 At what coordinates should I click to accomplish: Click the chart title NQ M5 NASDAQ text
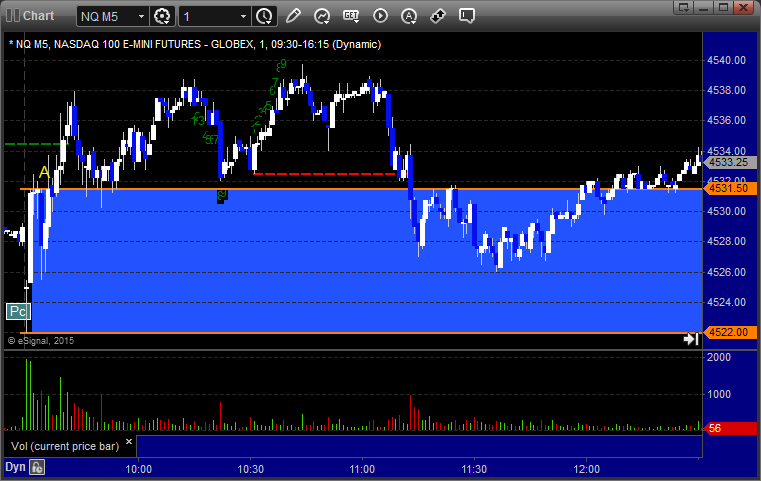[195, 44]
